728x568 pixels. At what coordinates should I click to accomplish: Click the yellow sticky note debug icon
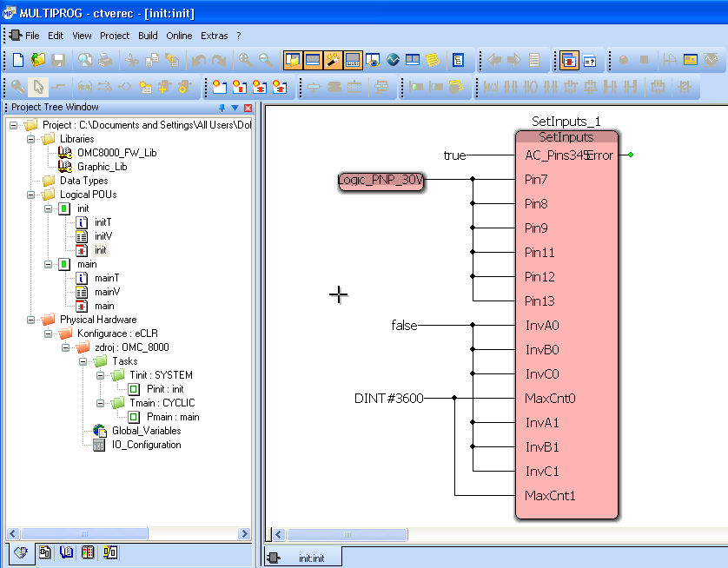[455, 87]
